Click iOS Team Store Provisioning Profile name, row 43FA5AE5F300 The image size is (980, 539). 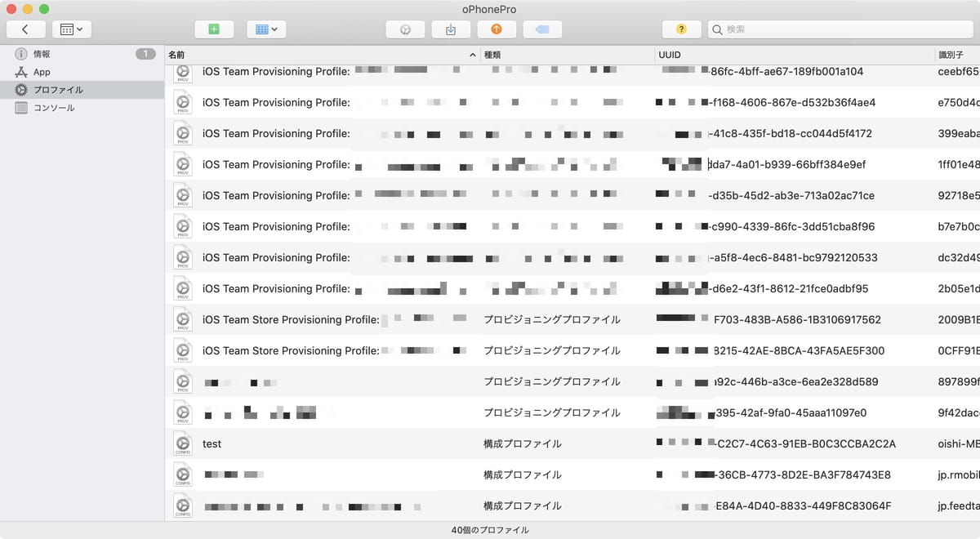tap(291, 350)
